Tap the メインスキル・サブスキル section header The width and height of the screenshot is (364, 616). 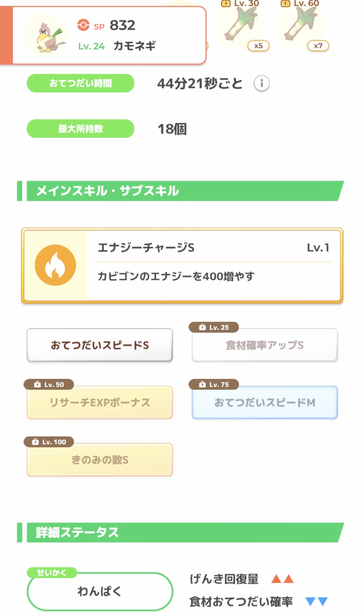(x=181, y=191)
